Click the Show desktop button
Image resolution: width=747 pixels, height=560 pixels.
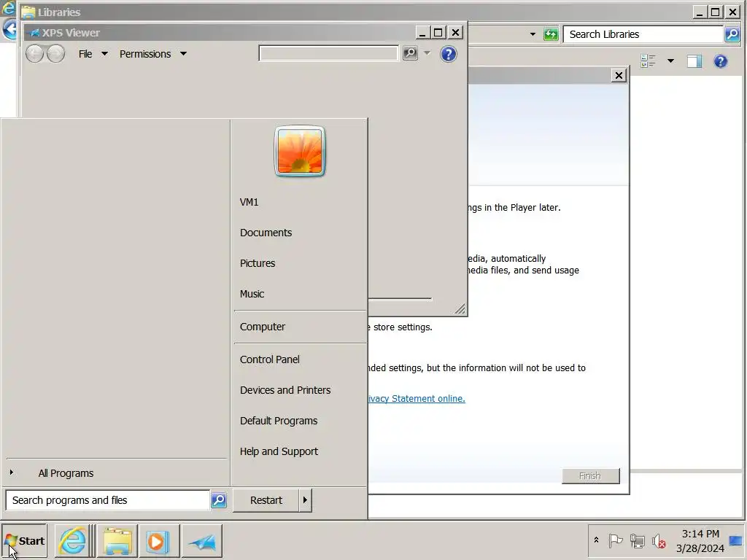pyautogui.click(x=737, y=541)
